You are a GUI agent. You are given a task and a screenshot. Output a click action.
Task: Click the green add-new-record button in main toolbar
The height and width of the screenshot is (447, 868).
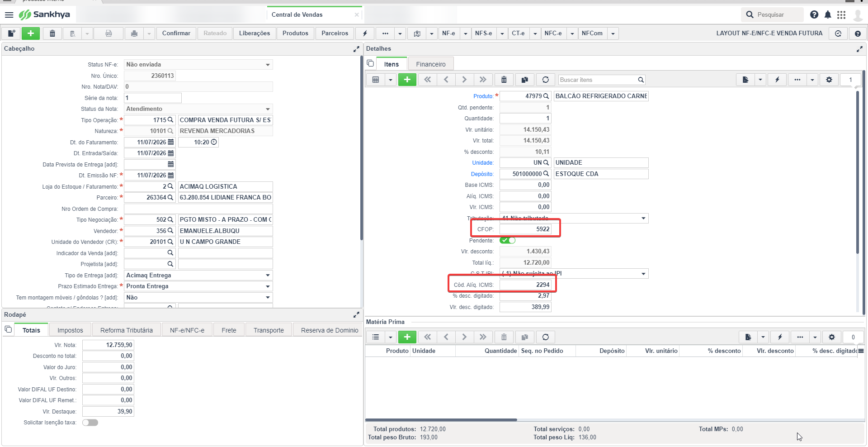pos(31,33)
